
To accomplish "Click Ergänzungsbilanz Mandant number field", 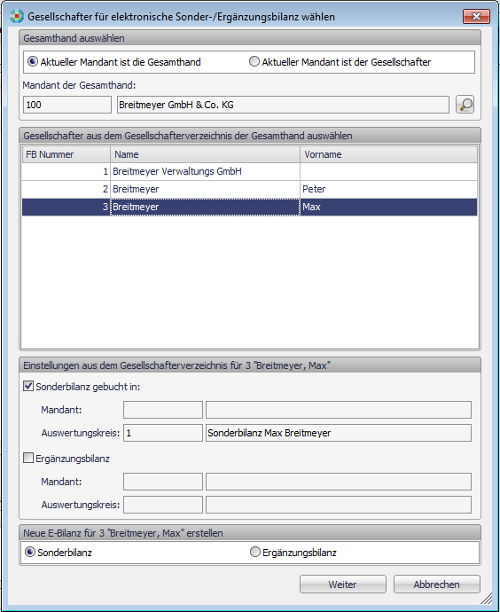I will click(x=163, y=482).
